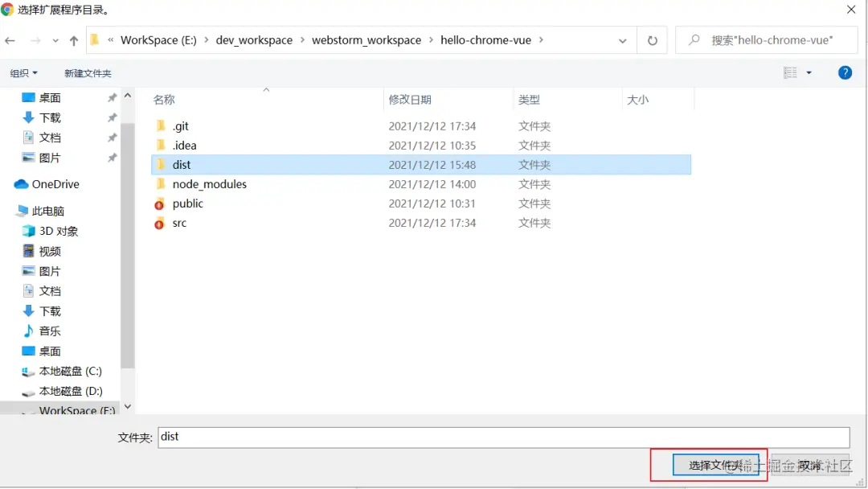Click 选择文件夹 button
The image size is (868, 489).
[x=716, y=465]
